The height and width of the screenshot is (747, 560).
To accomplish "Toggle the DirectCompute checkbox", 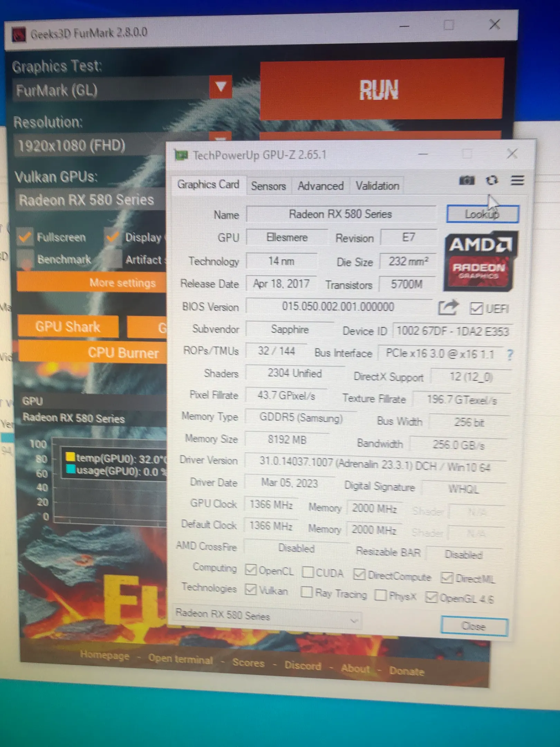I will 359,574.
